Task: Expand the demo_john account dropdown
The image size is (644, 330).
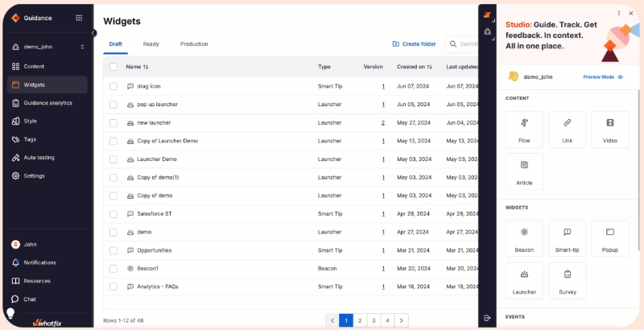Action: click(x=82, y=47)
